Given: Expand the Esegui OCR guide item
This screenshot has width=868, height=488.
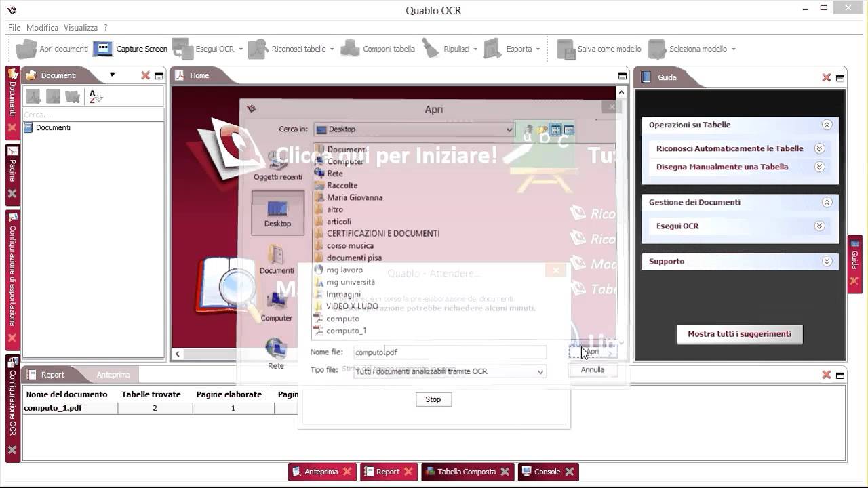Looking at the screenshot, I should coord(819,226).
